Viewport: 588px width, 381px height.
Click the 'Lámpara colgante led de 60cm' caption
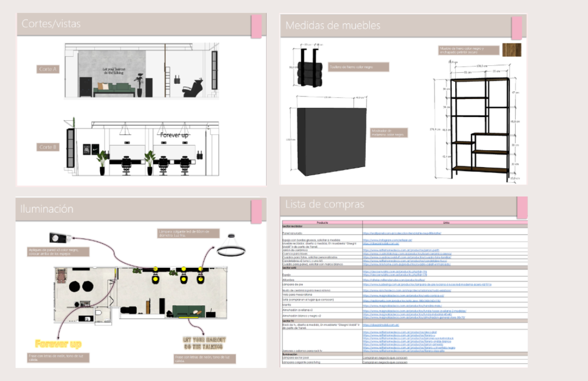tap(188, 233)
